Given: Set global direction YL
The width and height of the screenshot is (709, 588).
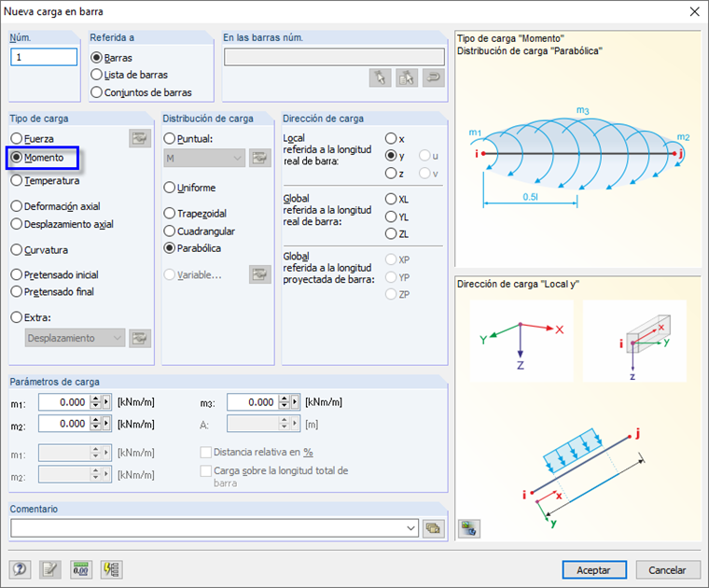Looking at the screenshot, I should pyautogui.click(x=397, y=217).
